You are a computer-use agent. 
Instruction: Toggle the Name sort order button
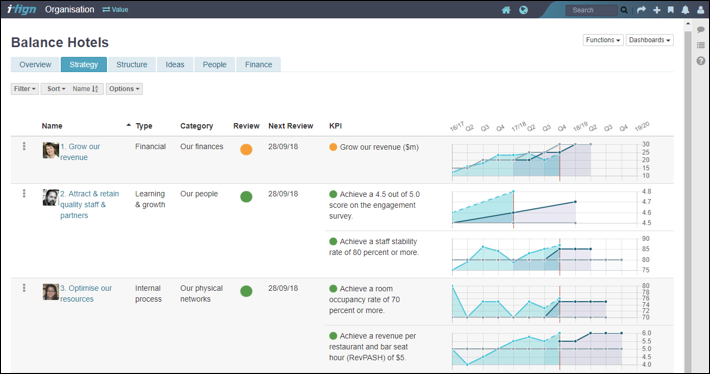coord(86,89)
